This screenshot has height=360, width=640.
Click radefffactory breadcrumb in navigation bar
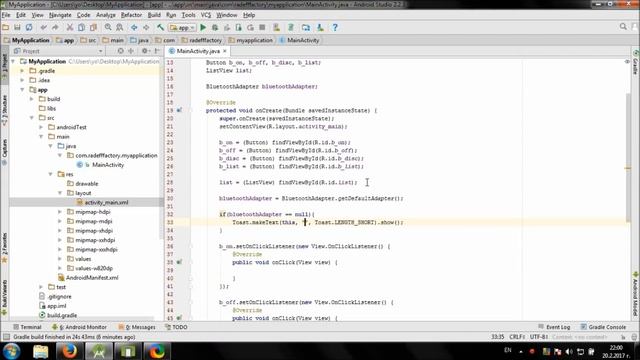[202, 40]
